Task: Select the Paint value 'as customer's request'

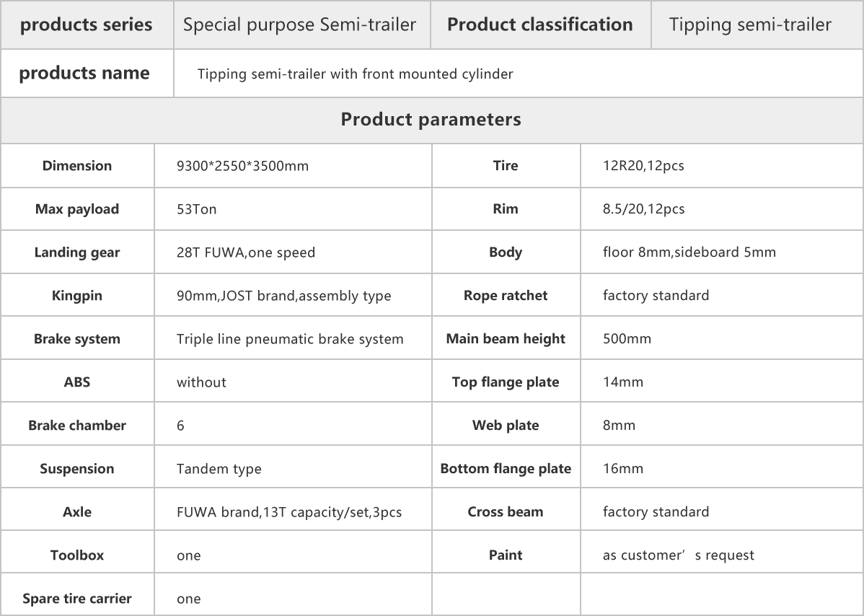Action: (x=679, y=555)
